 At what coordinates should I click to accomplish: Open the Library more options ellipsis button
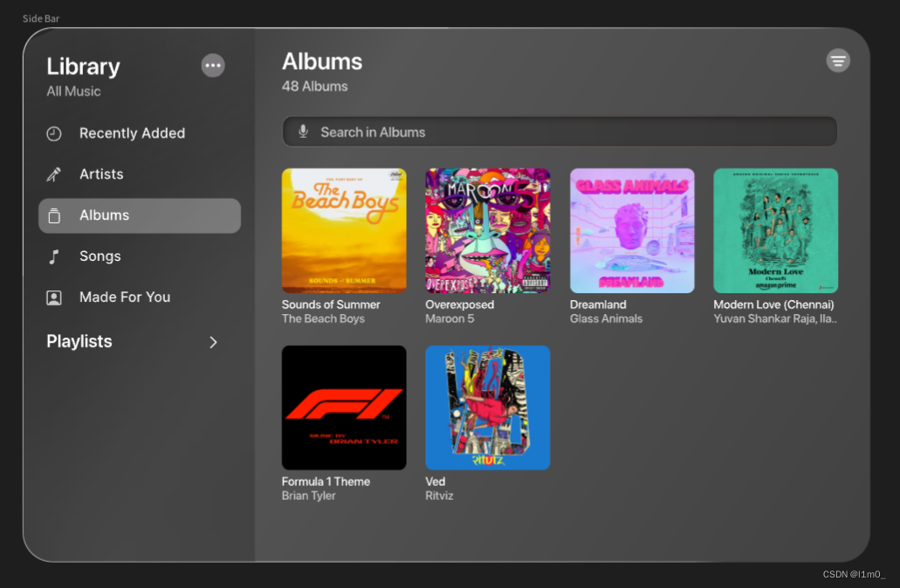point(213,65)
